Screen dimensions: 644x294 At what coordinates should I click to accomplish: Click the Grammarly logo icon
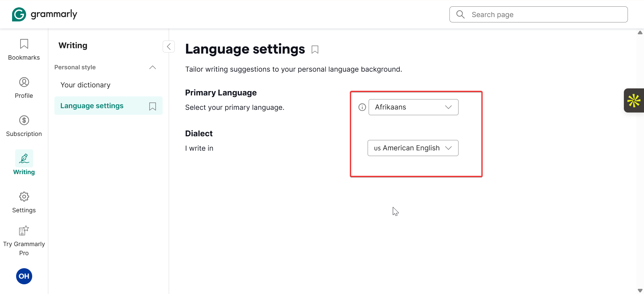(x=19, y=14)
